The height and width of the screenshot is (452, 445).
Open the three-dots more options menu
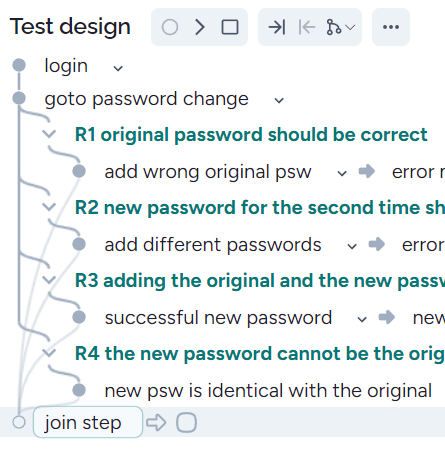pyautogui.click(x=391, y=27)
